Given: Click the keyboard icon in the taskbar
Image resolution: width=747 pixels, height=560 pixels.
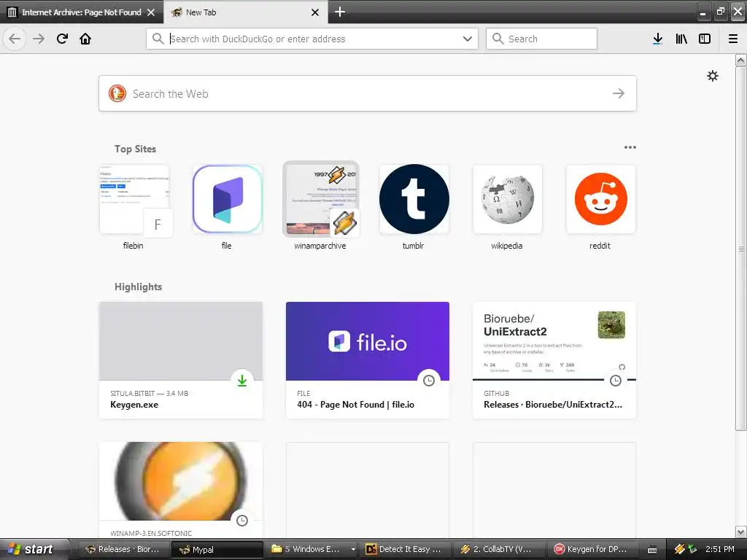Looking at the screenshot, I should click(652, 550).
